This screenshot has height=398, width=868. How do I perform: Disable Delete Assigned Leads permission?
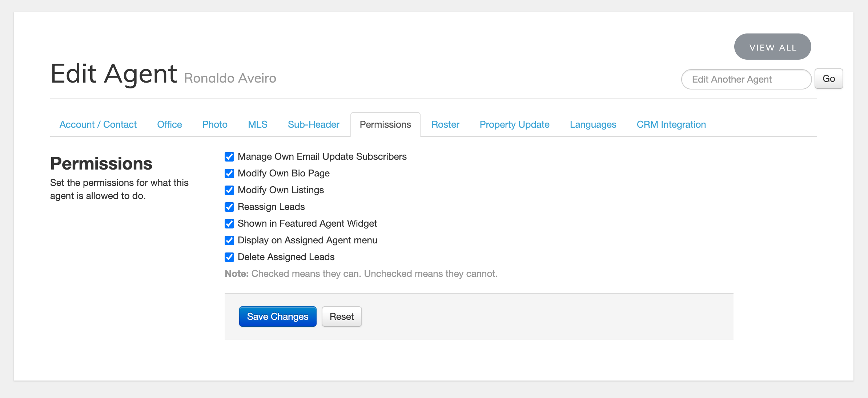(229, 257)
